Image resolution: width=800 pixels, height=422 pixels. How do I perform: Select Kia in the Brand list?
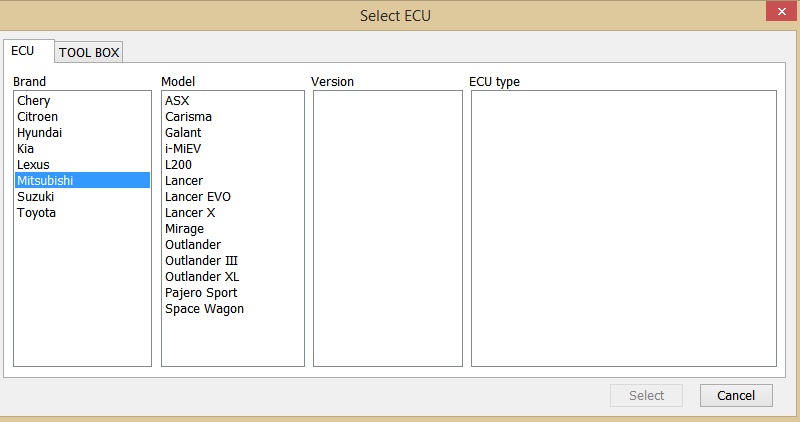pyautogui.click(x=26, y=149)
